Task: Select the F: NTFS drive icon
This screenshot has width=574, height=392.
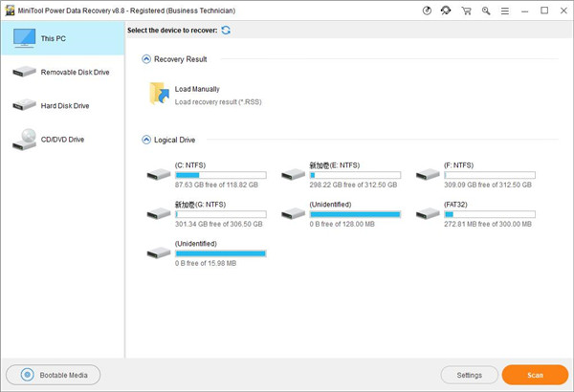Action: click(x=428, y=175)
